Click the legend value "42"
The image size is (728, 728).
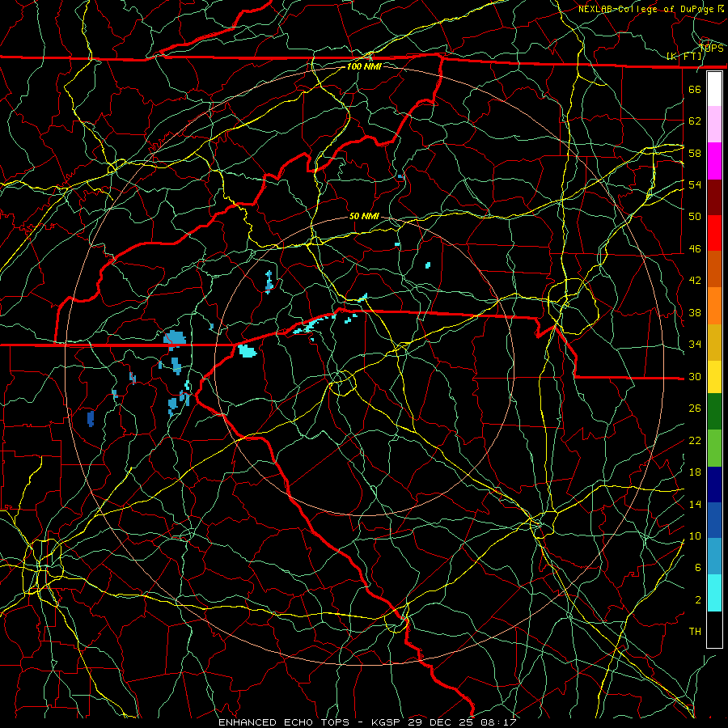(695, 281)
